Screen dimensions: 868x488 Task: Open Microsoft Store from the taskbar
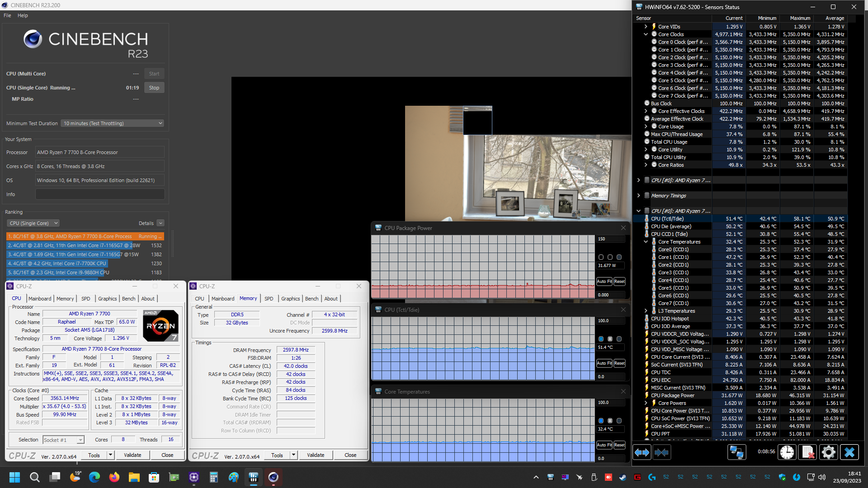pyautogui.click(x=154, y=477)
